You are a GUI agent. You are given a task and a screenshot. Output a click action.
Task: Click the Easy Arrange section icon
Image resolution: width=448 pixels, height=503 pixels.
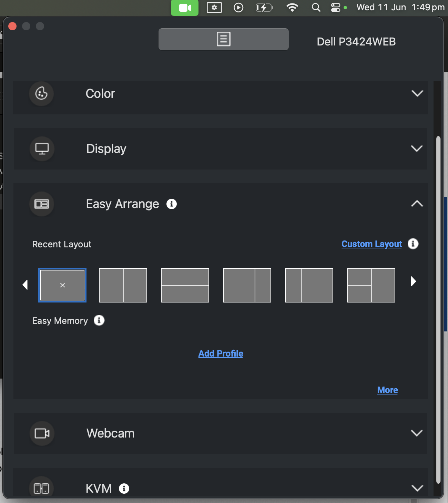point(42,204)
